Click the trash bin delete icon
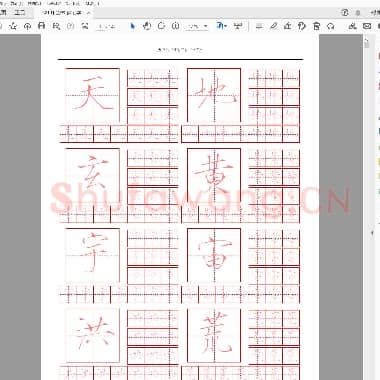The width and height of the screenshot is (380, 380). [316, 26]
